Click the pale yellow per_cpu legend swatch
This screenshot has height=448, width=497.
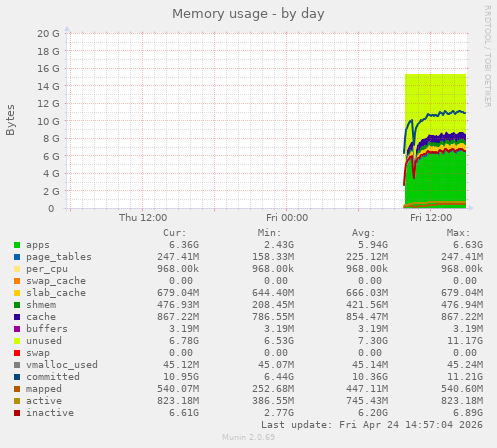(x=17, y=269)
